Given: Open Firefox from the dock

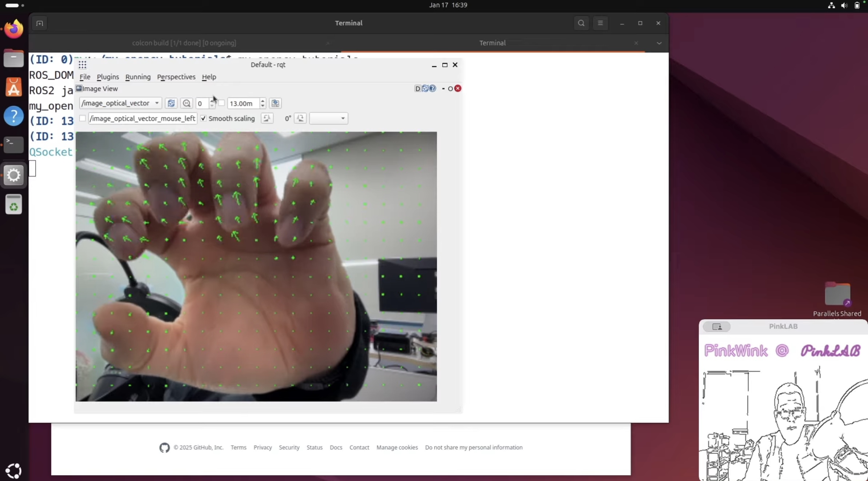Looking at the screenshot, I should pyautogui.click(x=14, y=29).
